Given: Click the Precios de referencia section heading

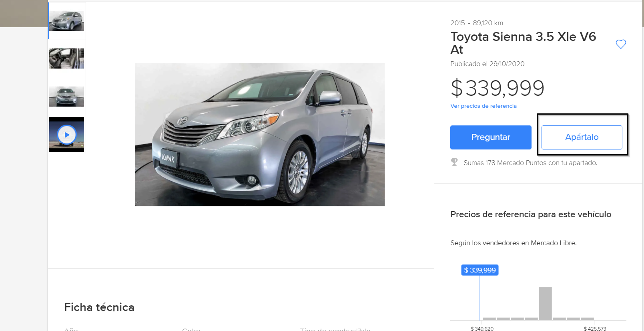Looking at the screenshot, I should coord(531,214).
